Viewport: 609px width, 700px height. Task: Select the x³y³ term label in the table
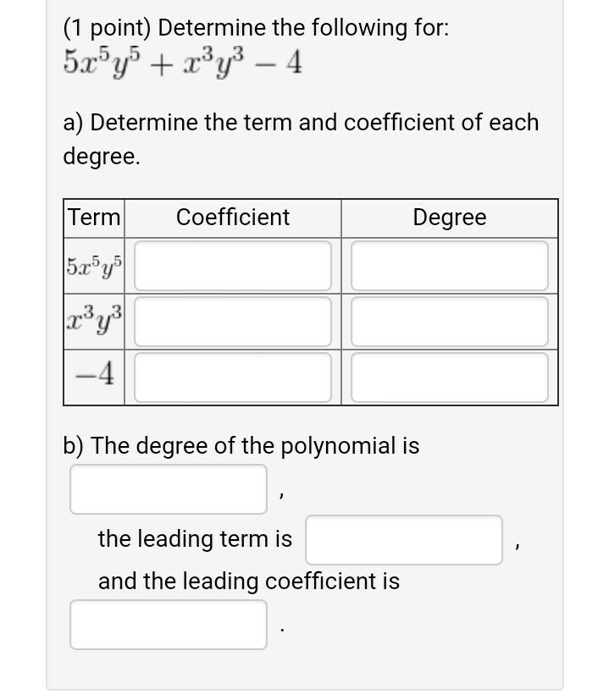coord(93,320)
